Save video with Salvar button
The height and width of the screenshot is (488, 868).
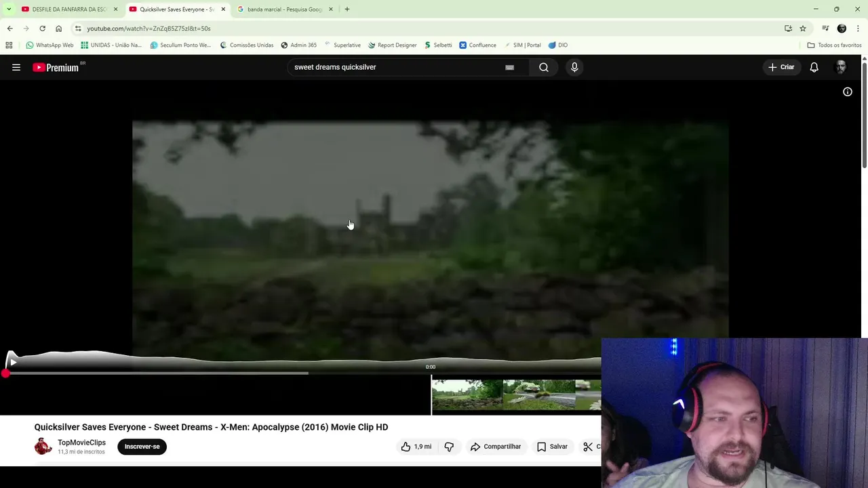(552, 447)
